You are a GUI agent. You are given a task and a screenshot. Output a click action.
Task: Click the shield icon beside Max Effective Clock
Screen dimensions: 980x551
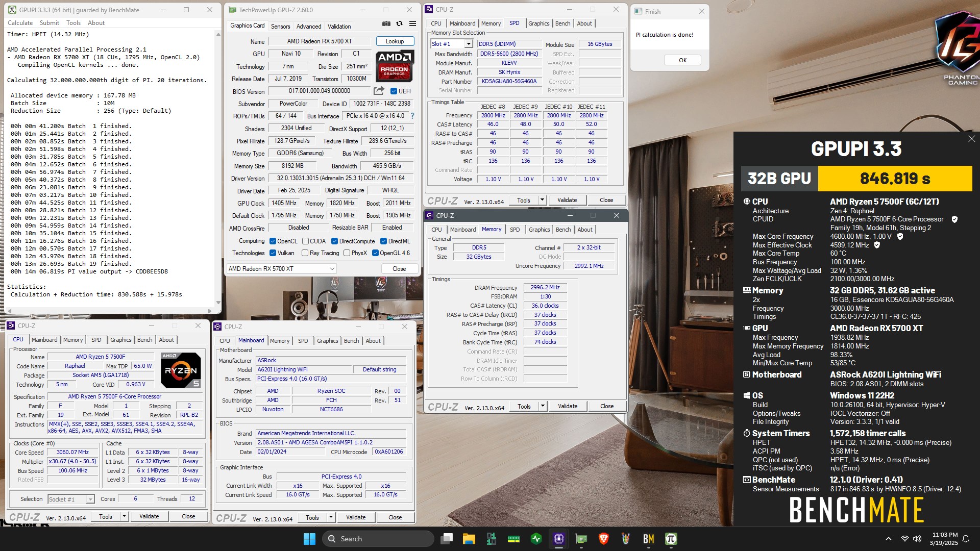pos(877,245)
